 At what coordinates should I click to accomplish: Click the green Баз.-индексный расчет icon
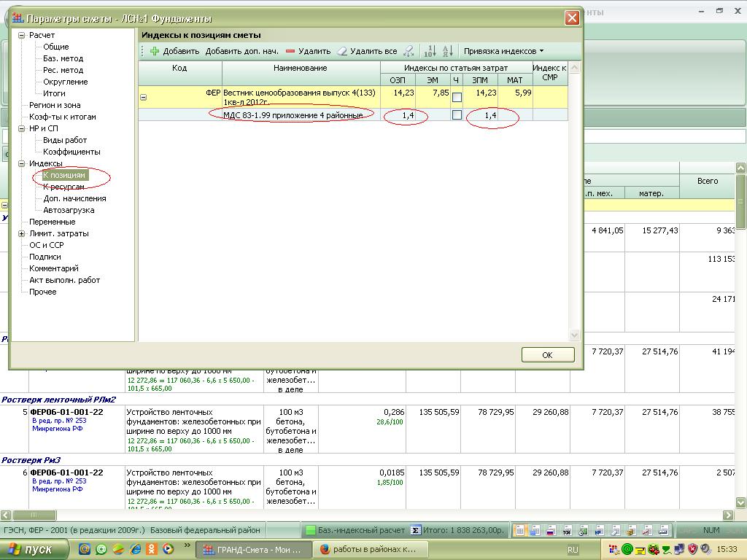310,530
